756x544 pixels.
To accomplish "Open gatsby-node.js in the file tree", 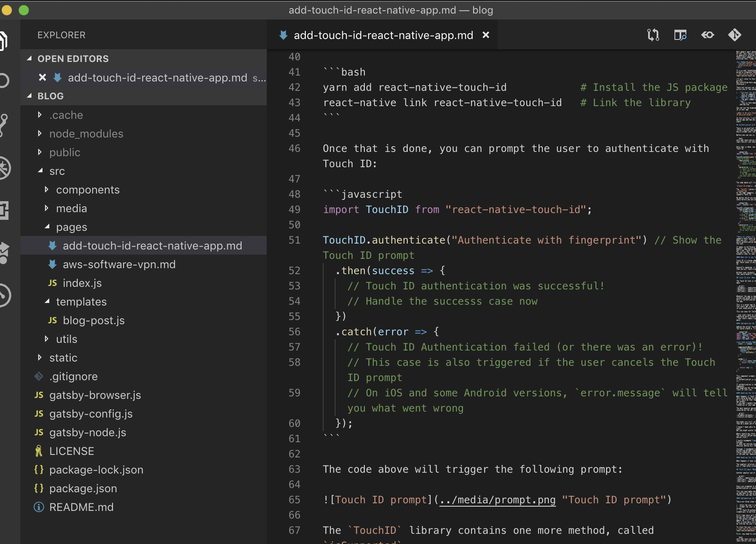I will 144,432.
